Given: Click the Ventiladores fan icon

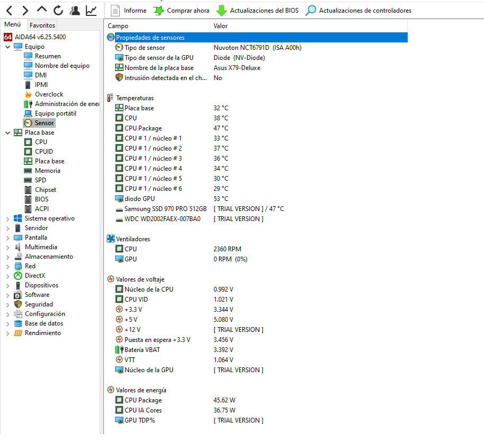Looking at the screenshot, I should [110, 239].
